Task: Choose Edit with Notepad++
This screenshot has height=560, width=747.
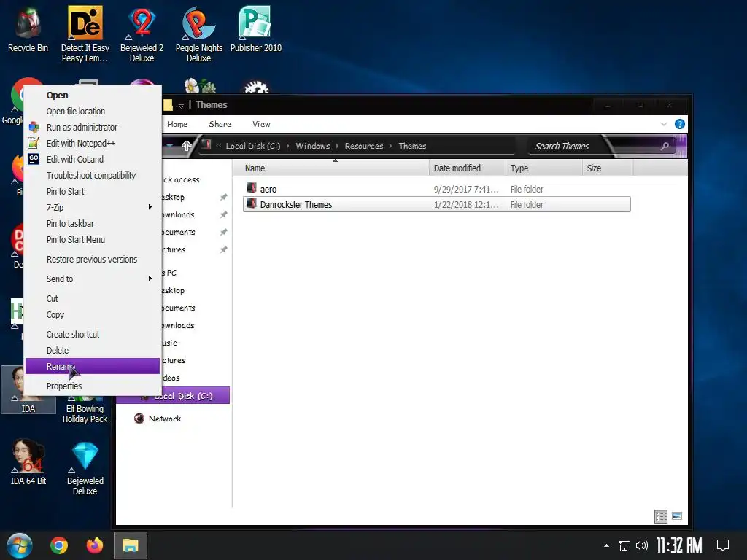Action: coord(93,144)
